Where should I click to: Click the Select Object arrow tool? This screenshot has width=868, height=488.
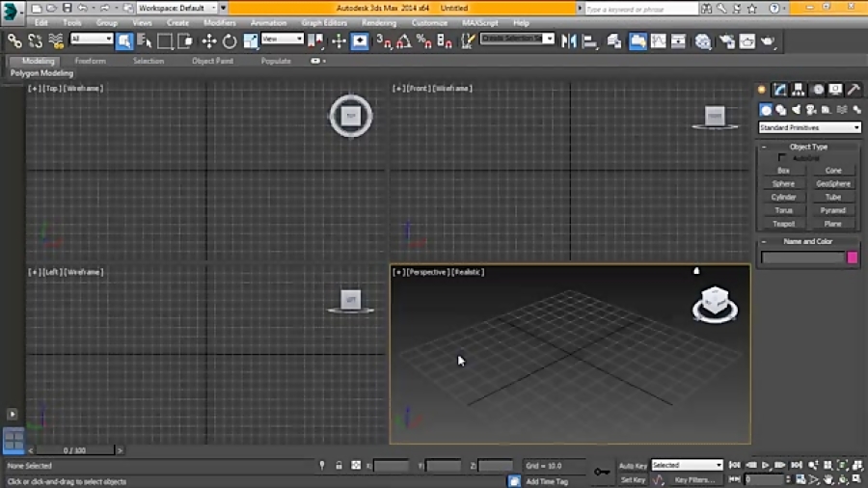[124, 41]
